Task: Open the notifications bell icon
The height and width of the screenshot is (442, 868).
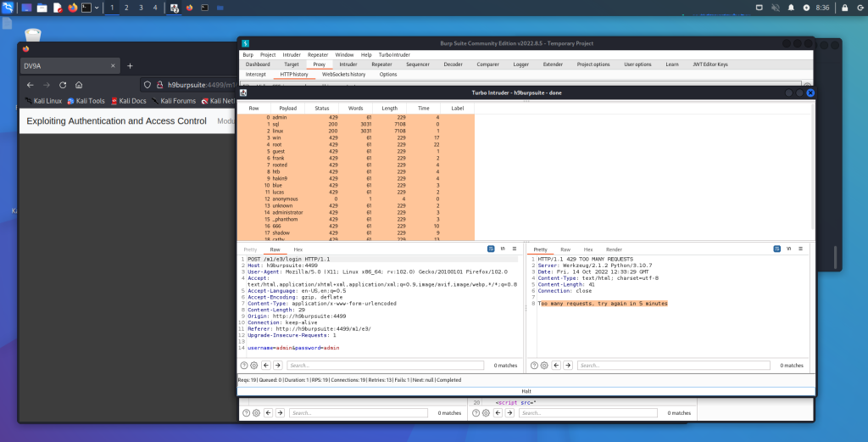Action: (x=791, y=8)
